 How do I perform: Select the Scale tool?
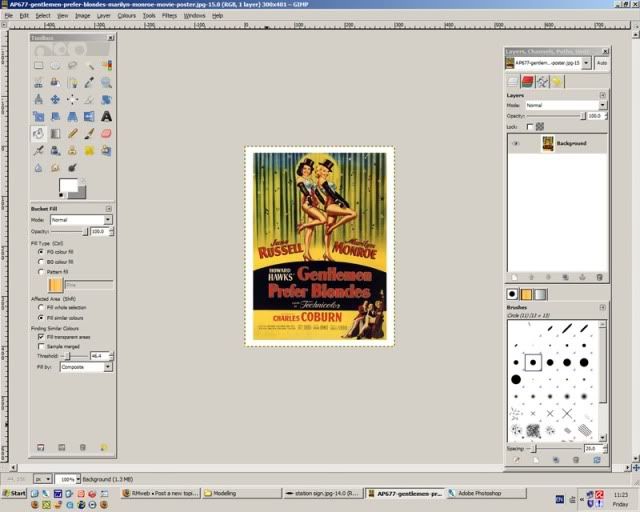click(x=38, y=116)
